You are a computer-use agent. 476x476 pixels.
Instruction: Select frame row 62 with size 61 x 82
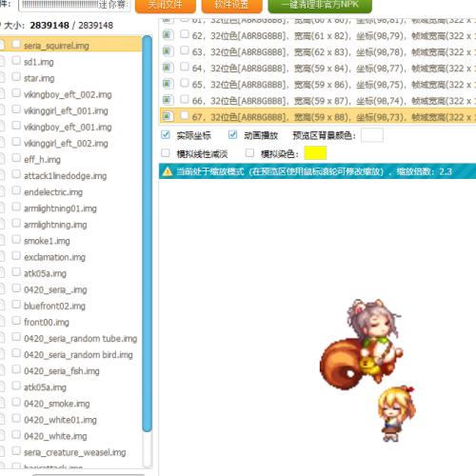coord(318,36)
